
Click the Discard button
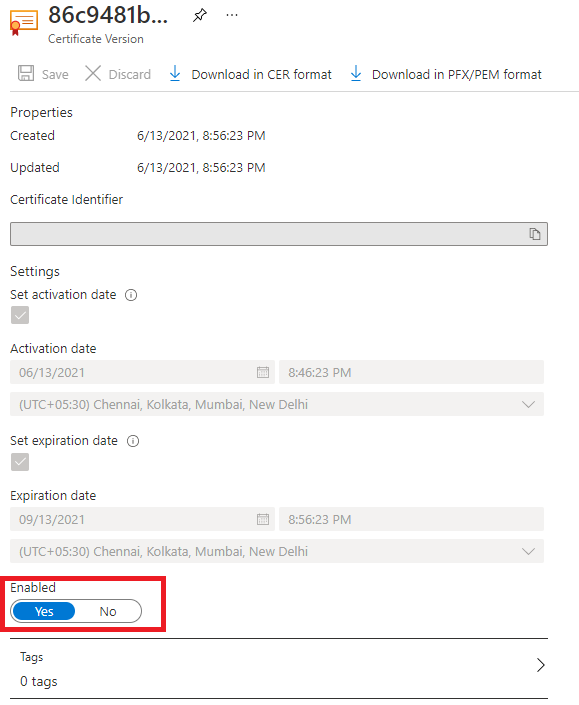tap(118, 74)
